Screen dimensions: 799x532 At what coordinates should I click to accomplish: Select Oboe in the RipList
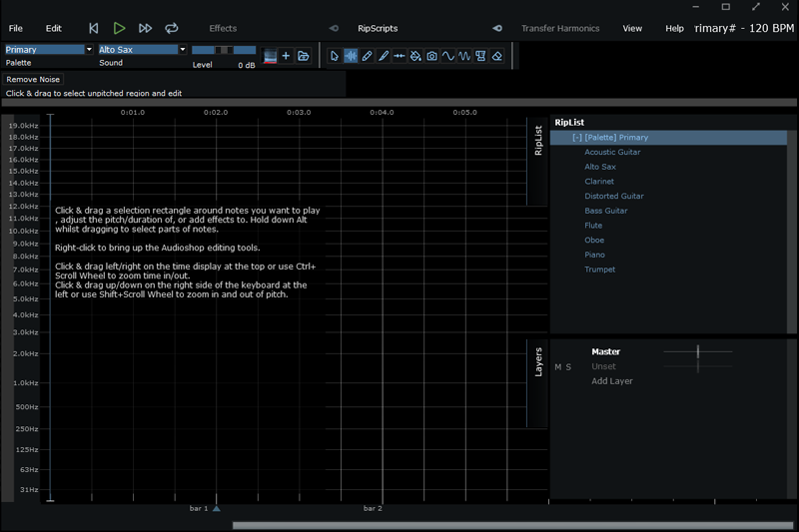[594, 241]
